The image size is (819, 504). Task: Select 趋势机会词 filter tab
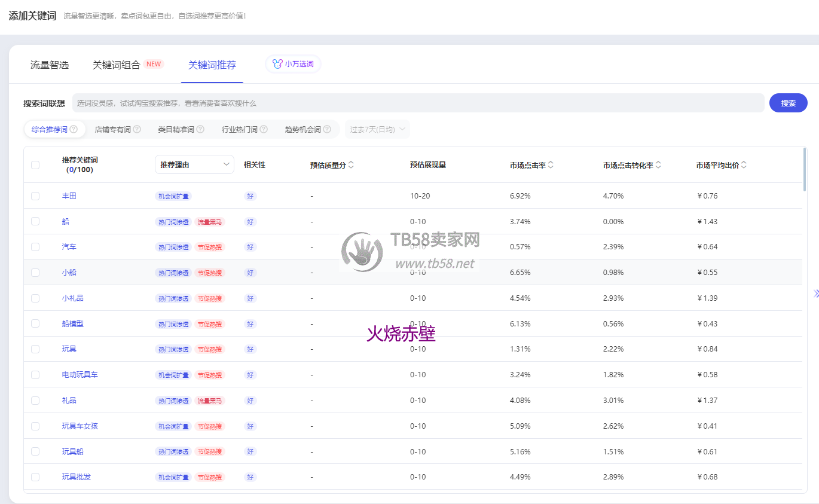pos(303,129)
